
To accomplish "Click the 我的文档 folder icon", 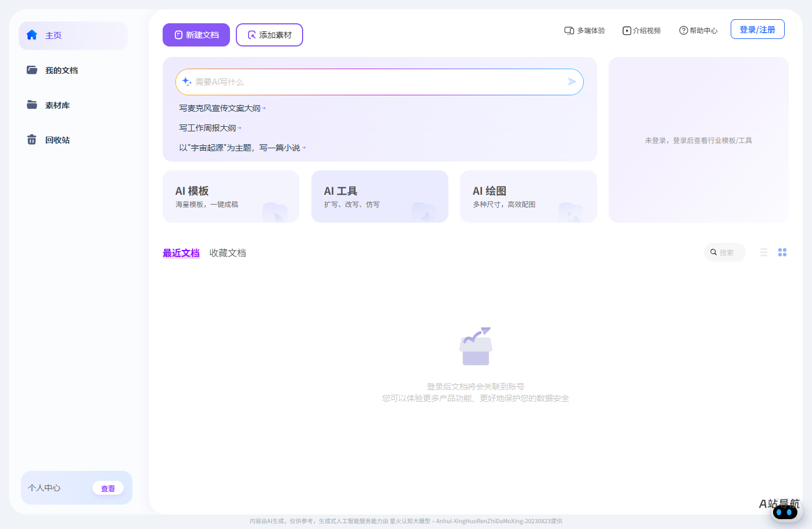I will [32, 70].
